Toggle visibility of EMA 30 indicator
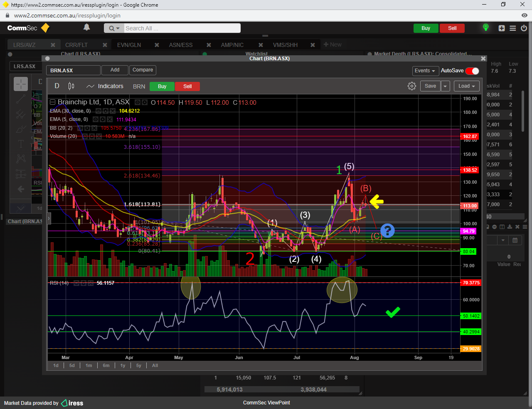 (99, 111)
